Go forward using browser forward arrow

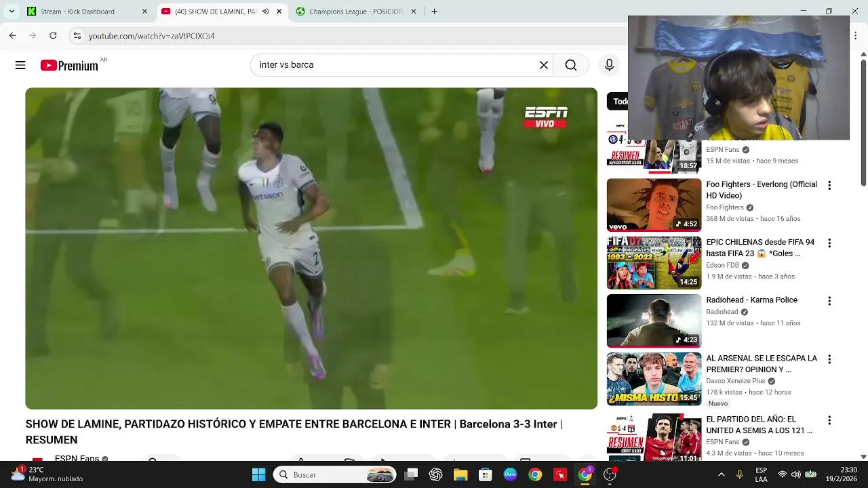pyautogui.click(x=33, y=35)
